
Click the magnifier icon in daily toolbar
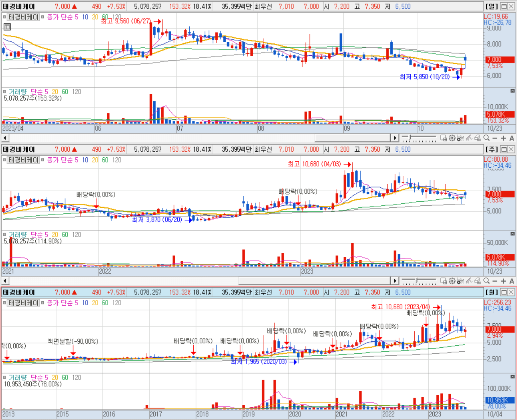click(x=487, y=138)
